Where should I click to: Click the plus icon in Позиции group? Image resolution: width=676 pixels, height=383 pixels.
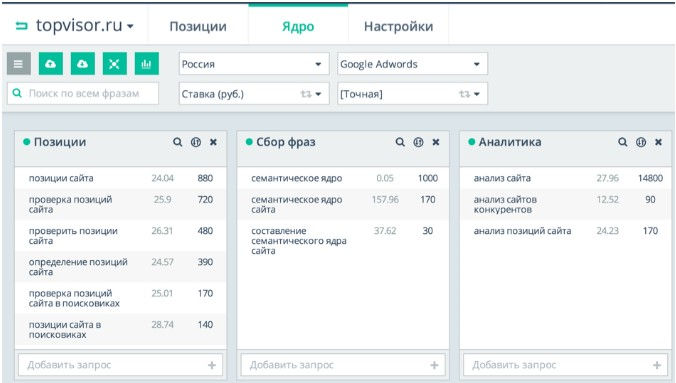[212, 365]
